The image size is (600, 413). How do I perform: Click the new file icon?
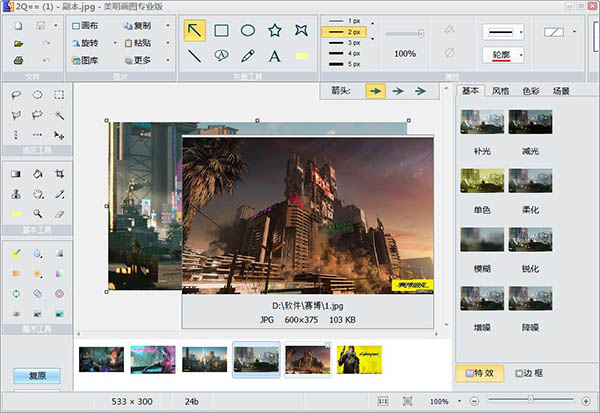click(x=18, y=26)
